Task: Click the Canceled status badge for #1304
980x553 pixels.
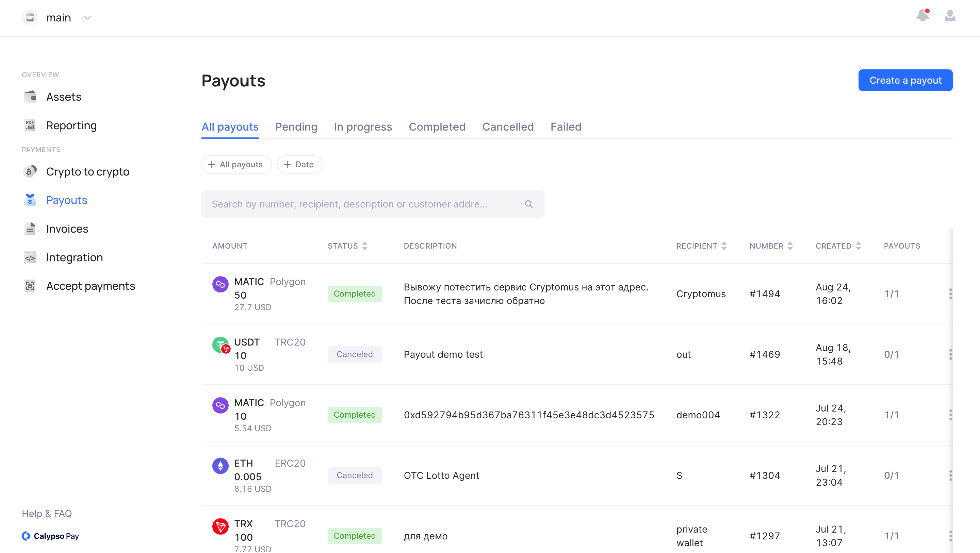Action: point(355,475)
